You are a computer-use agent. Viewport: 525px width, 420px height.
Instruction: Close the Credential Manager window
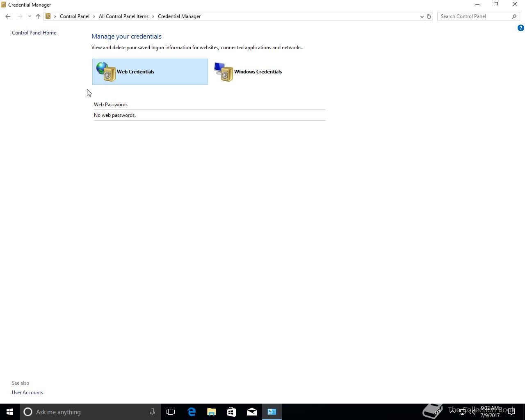pyautogui.click(x=515, y=5)
